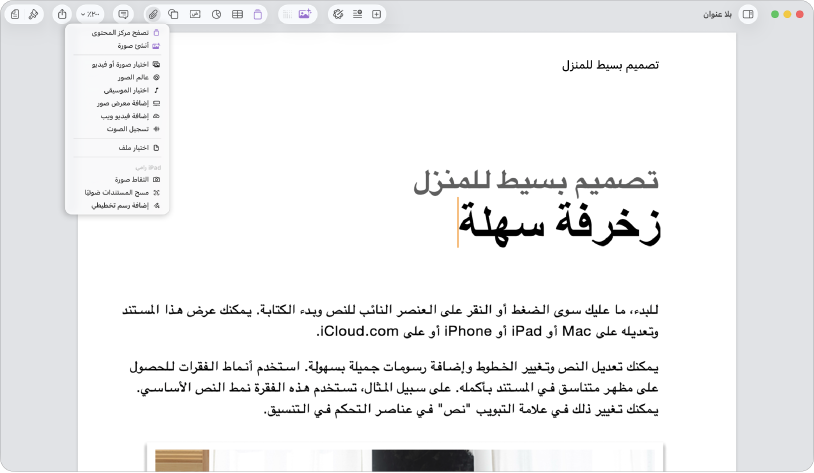Click the yellow minimize window button
The width and height of the screenshot is (814, 473).
[x=787, y=15]
